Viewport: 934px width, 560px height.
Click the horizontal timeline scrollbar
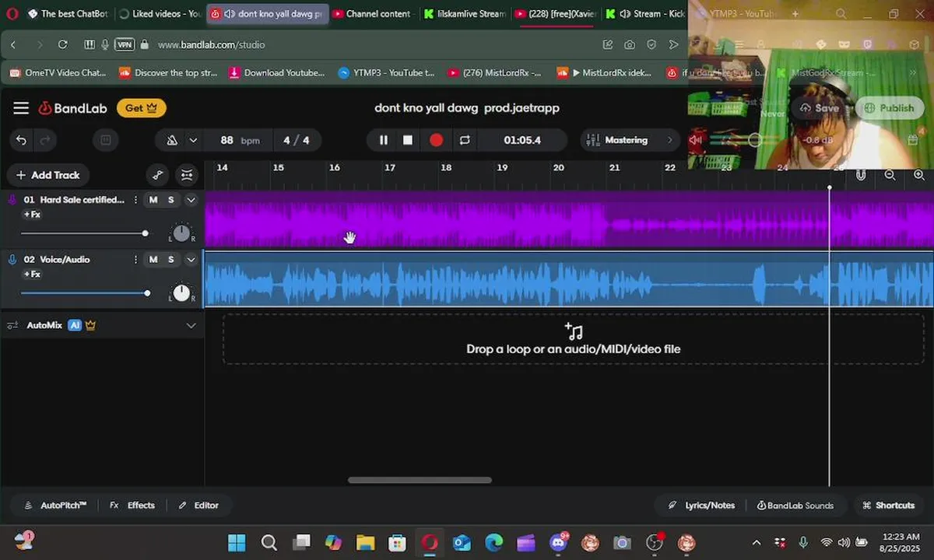click(420, 480)
